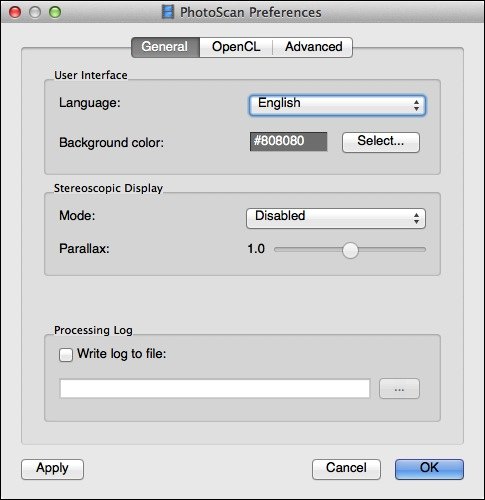Close the Preferences window with red button
Screen dimensions: 485x500
point(15,12)
